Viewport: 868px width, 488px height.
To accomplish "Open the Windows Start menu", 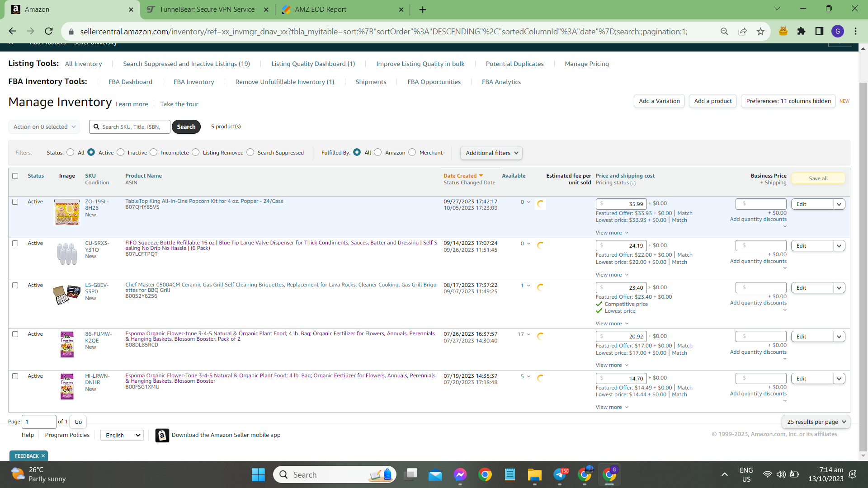I will point(258,474).
